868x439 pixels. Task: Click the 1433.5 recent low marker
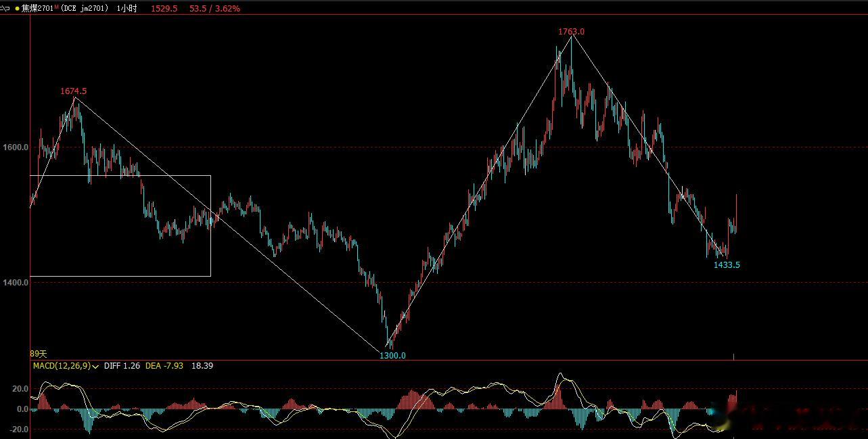(x=727, y=265)
